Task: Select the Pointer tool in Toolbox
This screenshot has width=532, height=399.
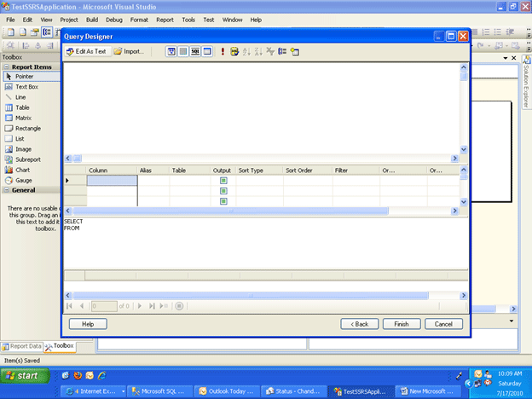Action: click(x=32, y=77)
